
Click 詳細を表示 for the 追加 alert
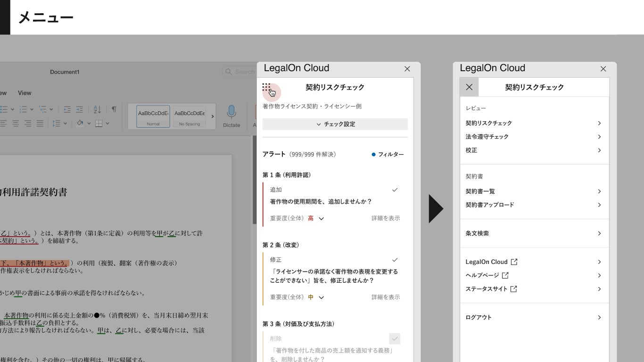[x=386, y=218]
